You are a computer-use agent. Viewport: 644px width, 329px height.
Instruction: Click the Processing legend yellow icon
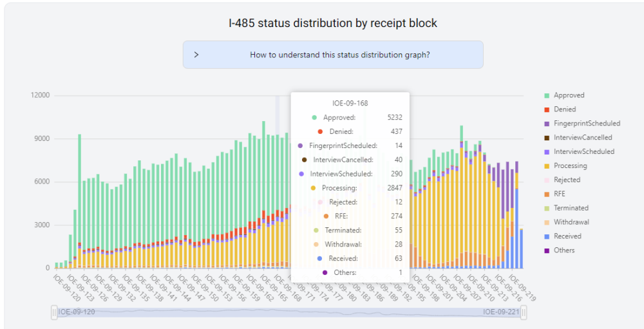tap(547, 166)
